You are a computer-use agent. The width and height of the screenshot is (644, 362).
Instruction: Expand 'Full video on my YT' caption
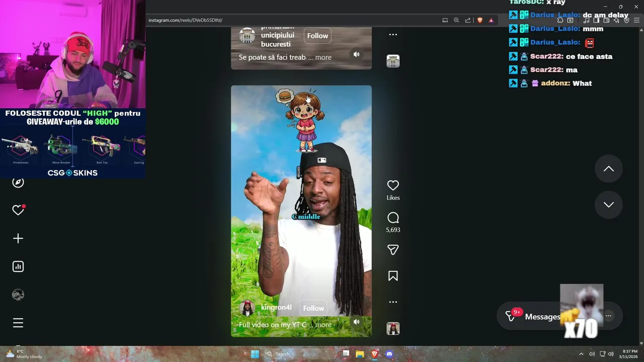323,325
